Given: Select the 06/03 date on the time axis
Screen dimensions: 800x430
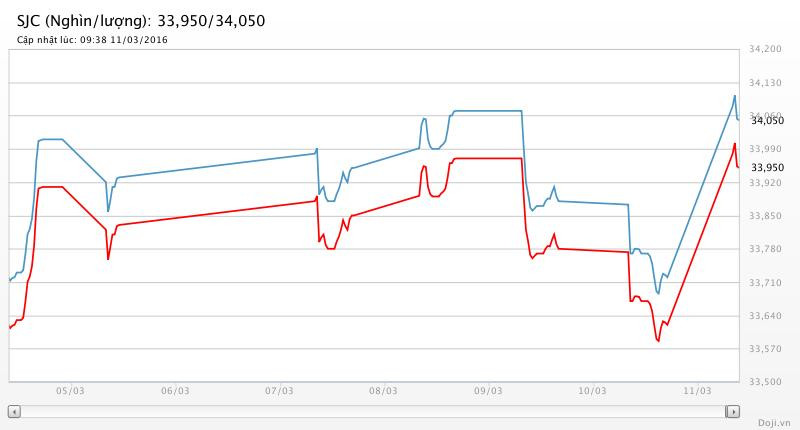Looking at the screenshot, I should [174, 391].
